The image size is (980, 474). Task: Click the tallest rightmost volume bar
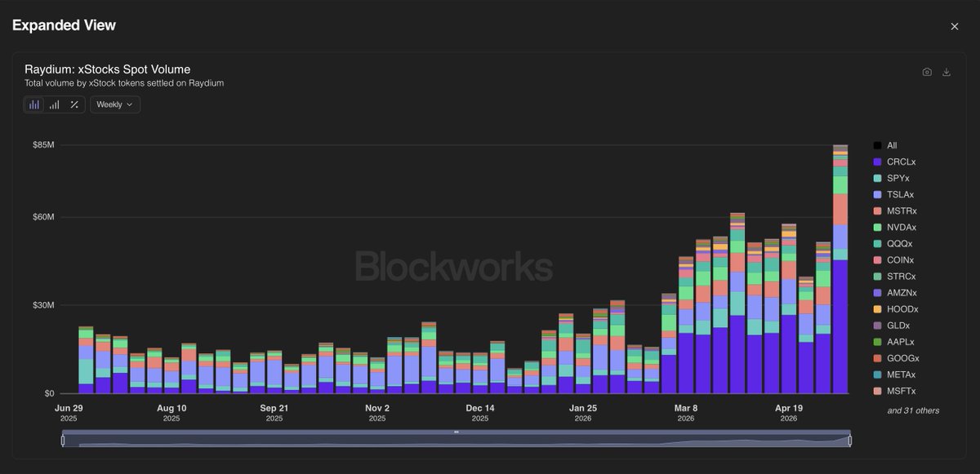pos(840,269)
